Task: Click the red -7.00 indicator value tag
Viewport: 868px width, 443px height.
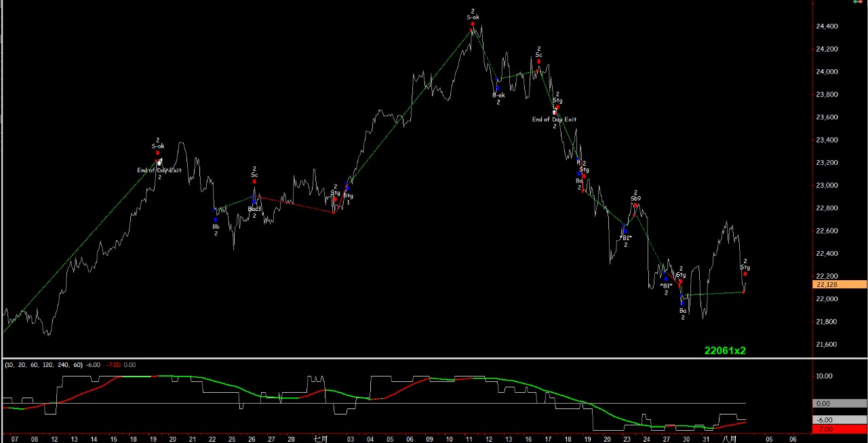Action: 840,429
